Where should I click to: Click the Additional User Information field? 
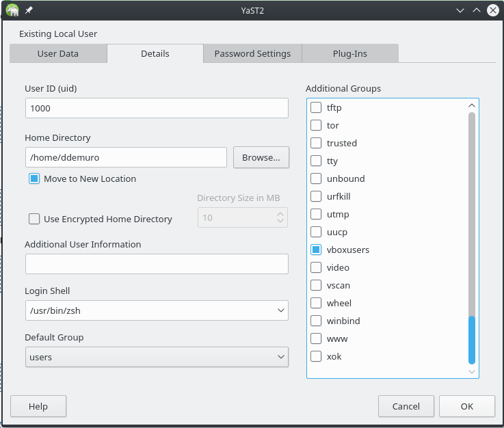pos(157,264)
